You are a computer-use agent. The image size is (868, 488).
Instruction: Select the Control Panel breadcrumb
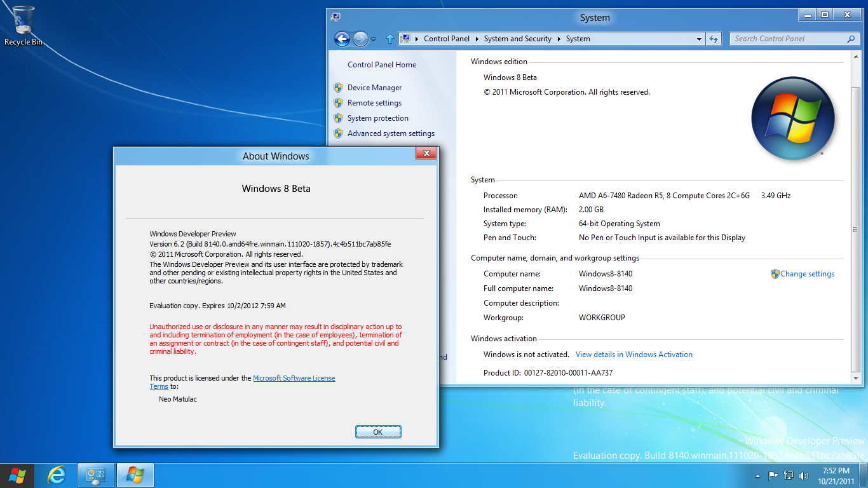pos(447,39)
